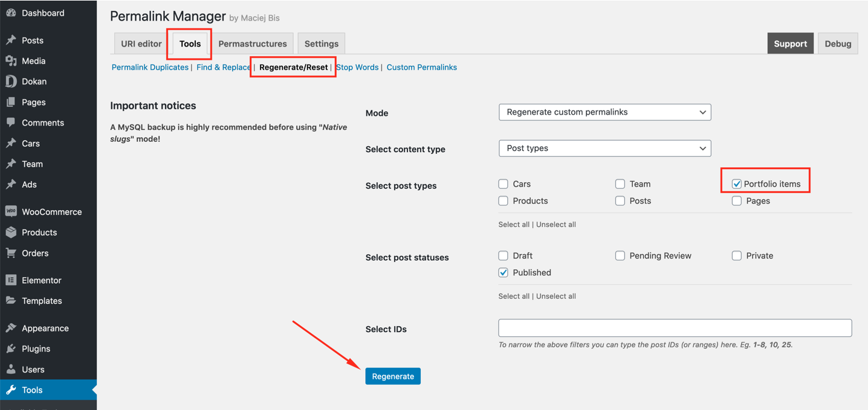The image size is (868, 410).
Task: Focus the Select IDs input field
Action: (675, 328)
